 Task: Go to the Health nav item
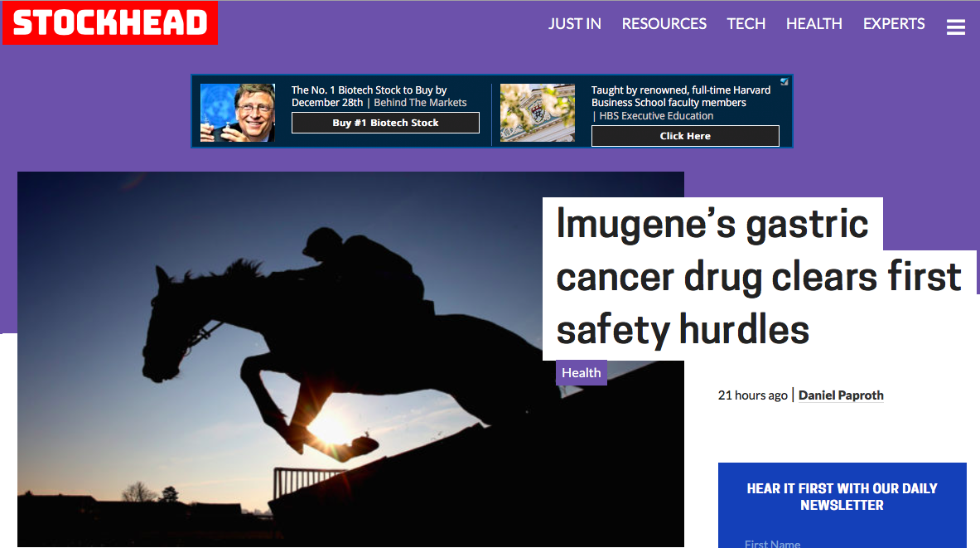tap(813, 24)
